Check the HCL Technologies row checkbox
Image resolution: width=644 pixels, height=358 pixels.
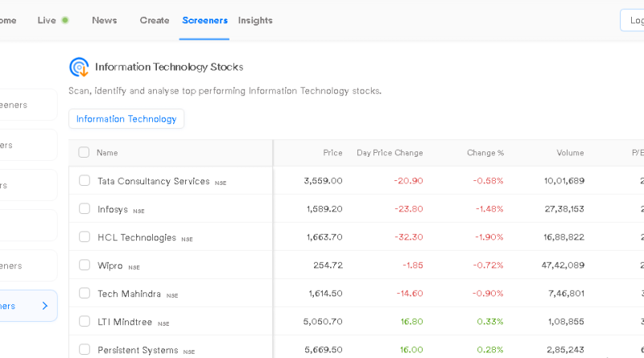pyautogui.click(x=85, y=237)
